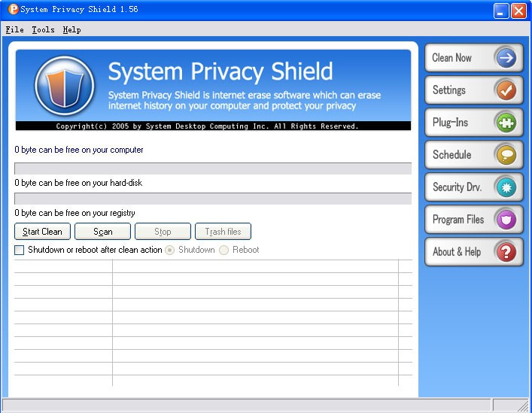Click the About & Help label text

457,252
